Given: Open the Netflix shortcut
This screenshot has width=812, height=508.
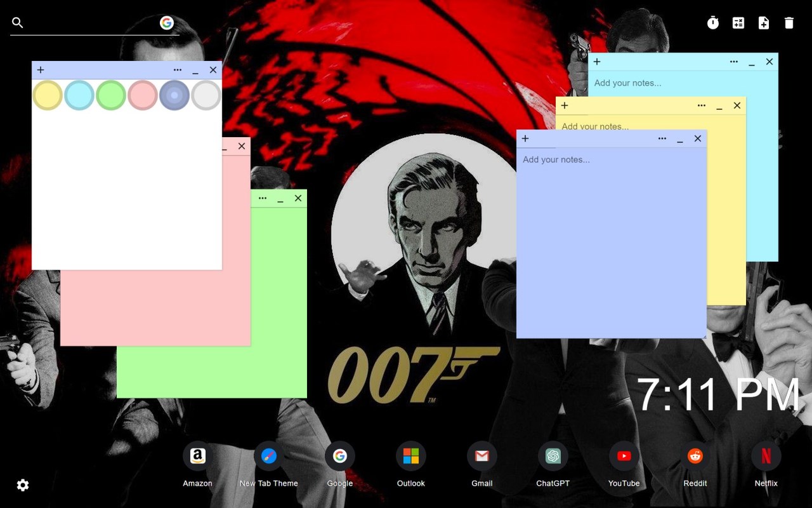Looking at the screenshot, I should (766, 456).
